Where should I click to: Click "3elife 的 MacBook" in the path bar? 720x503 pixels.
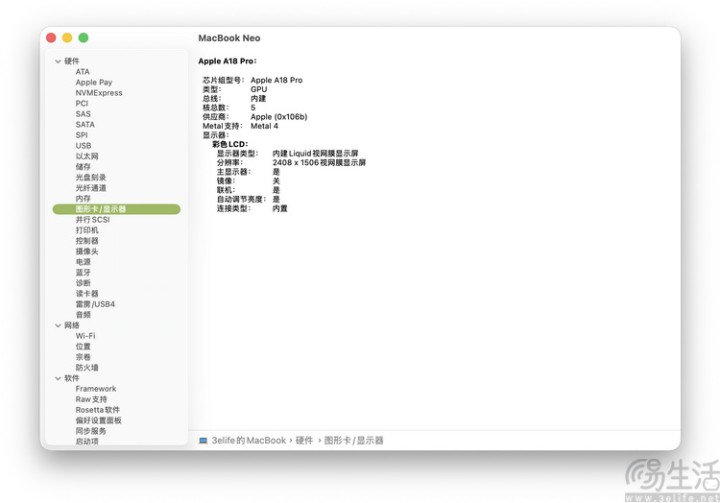[x=249, y=441]
